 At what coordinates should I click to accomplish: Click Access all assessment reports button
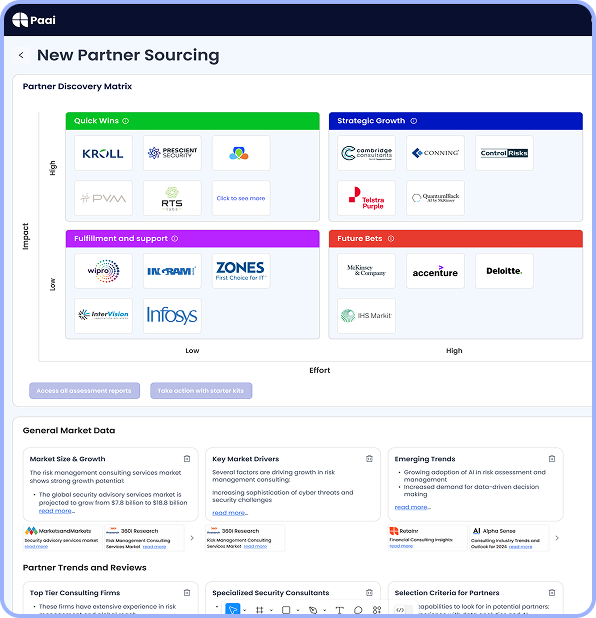tap(84, 391)
